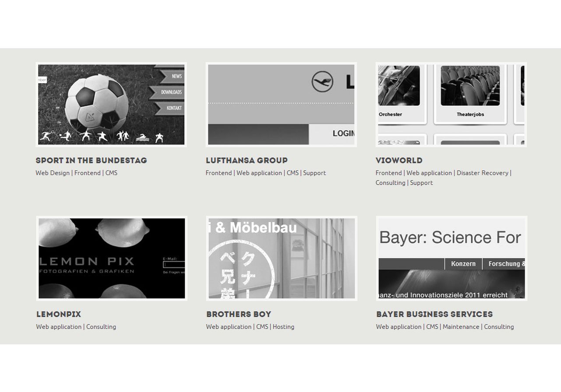
Task: Open the Lemonpix project title
Action: 59,315
